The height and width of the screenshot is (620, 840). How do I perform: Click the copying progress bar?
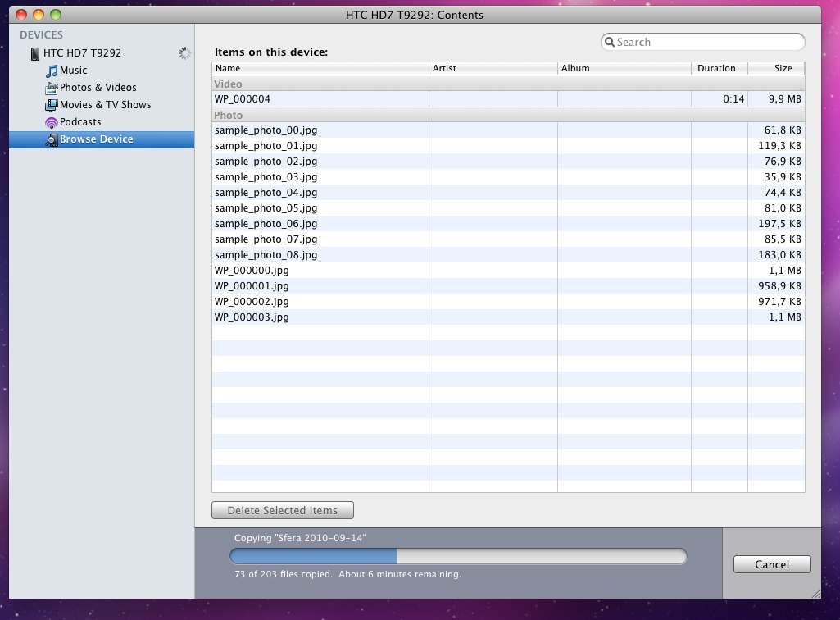click(458, 556)
